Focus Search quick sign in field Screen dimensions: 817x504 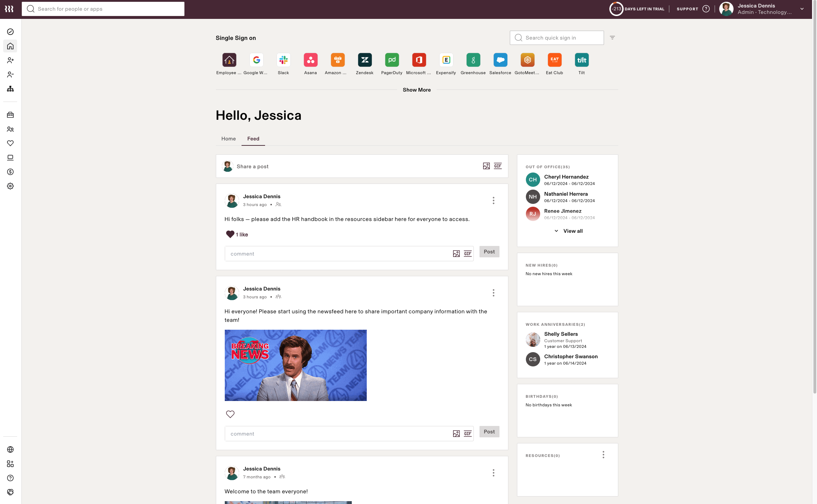tap(557, 38)
